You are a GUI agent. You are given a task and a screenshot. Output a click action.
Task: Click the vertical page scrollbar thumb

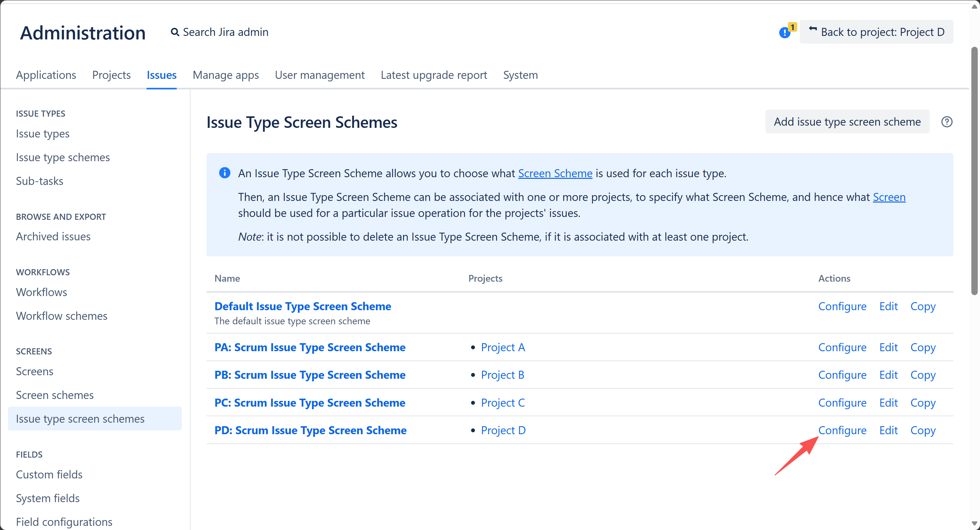(974, 171)
